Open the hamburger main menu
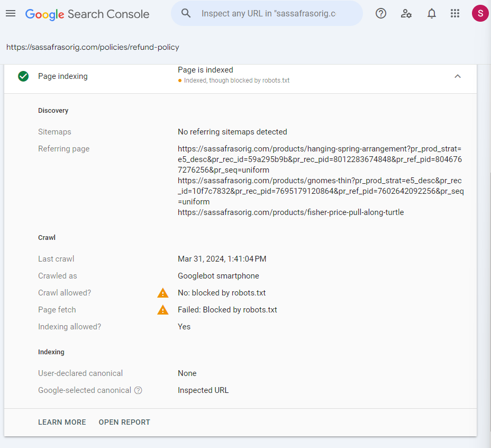Screen dimensions: 491x448 click(x=11, y=13)
